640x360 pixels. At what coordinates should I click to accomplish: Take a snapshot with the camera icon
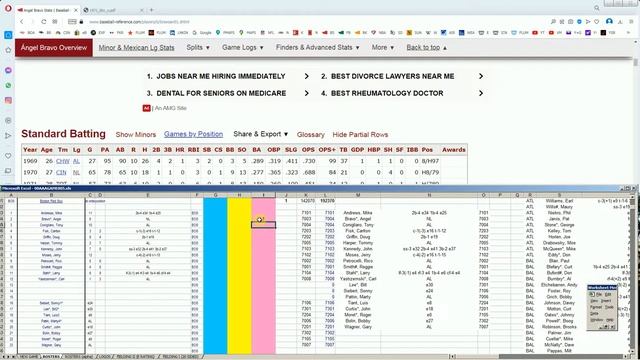pyautogui.click(x=570, y=22)
